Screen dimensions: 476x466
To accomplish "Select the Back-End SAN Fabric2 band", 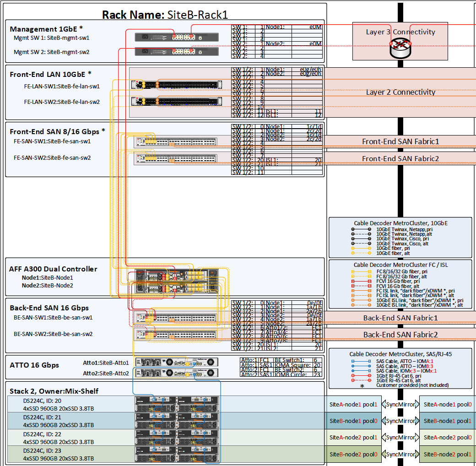I will pyautogui.click(x=400, y=335).
